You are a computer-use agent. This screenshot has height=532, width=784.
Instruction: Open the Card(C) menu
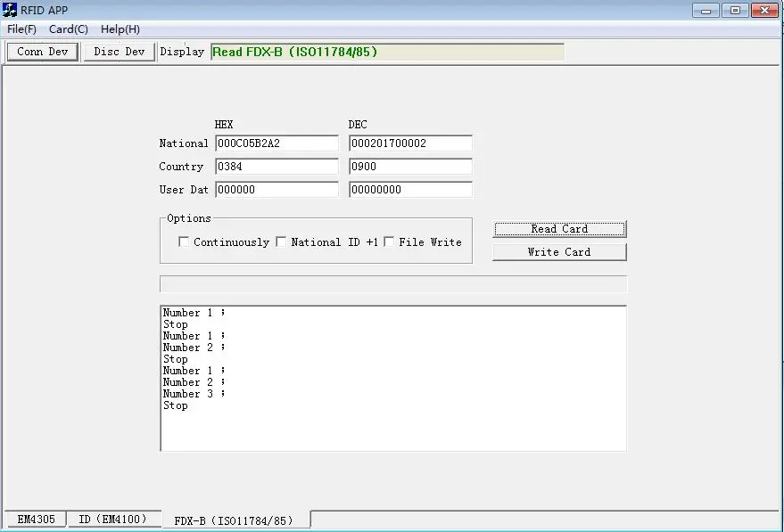tap(69, 29)
